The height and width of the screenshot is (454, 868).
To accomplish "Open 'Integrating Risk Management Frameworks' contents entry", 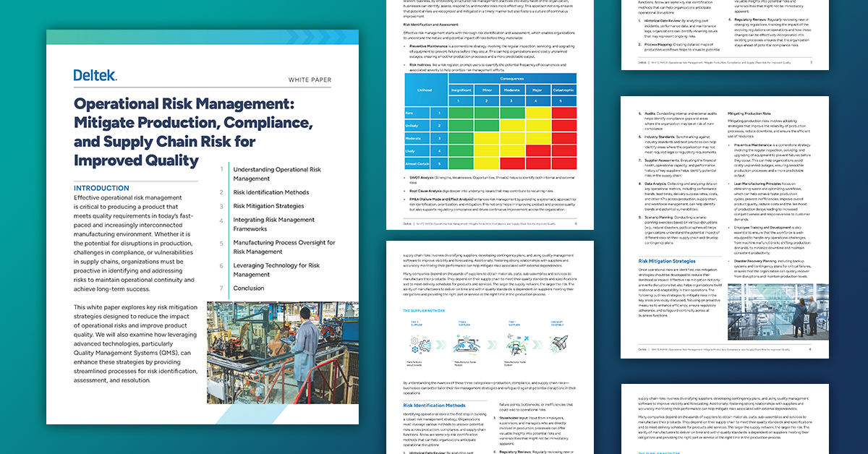I will tap(273, 224).
